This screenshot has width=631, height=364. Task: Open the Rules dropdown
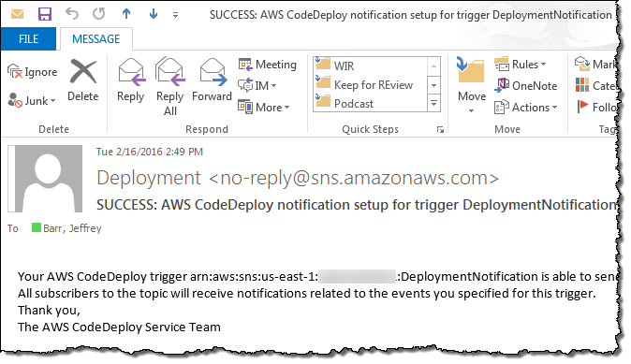point(521,65)
